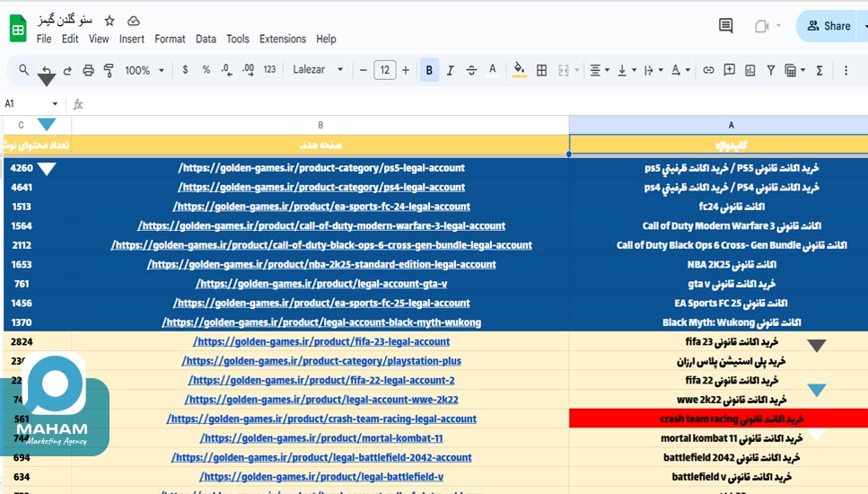The image size is (868, 494).
Task: Open the comment history icon
Action: pyautogui.click(x=726, y=25)
